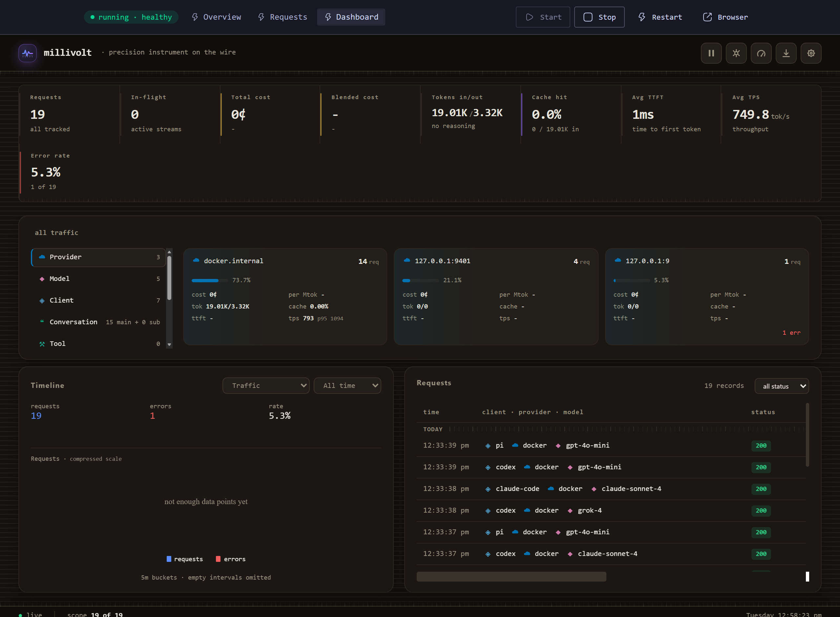Switch to the Requests tab
Image resolution: width=840 pixels, height=617 pixels.
click(x=283, y=17)
